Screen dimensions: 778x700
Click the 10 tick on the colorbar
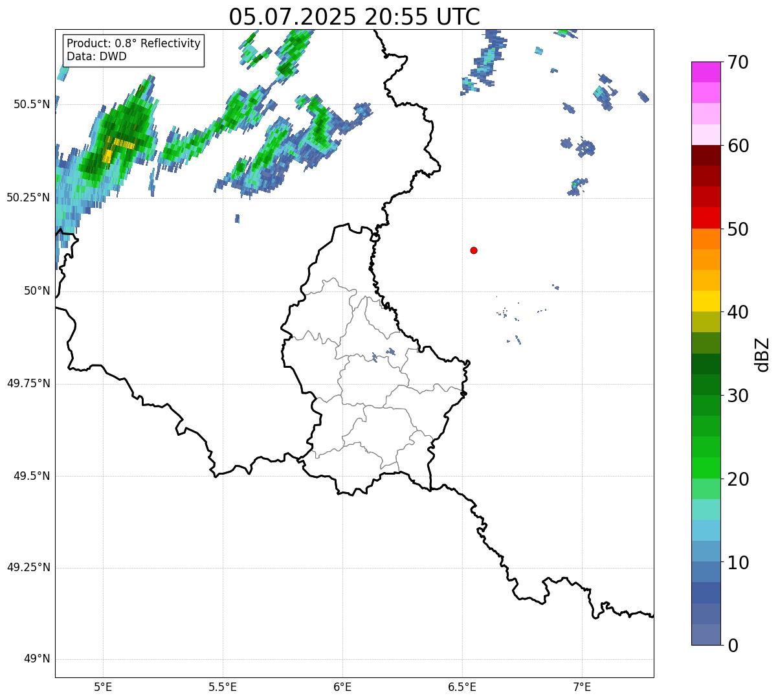click(737, 563)
